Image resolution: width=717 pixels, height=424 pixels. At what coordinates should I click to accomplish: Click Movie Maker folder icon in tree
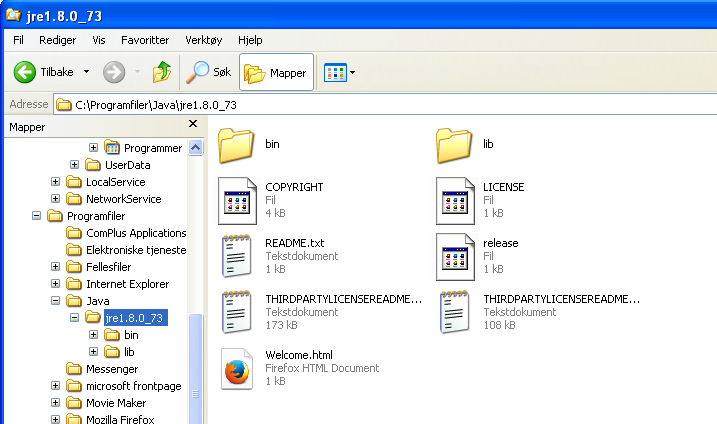tap(74, 403)
